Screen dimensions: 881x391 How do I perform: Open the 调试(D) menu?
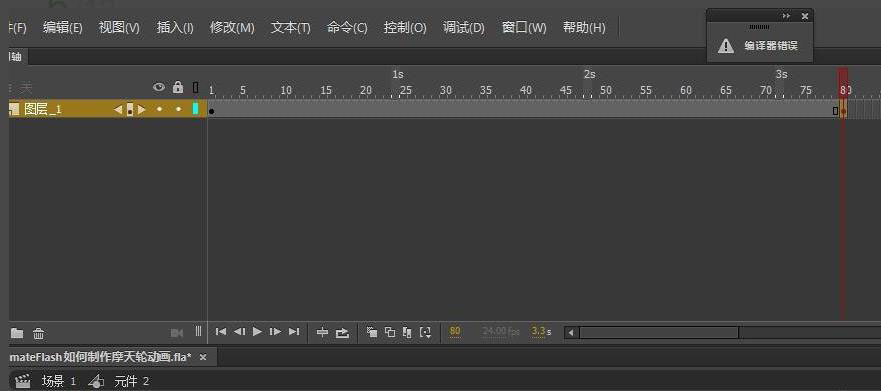pyautogui.click(x=464, y=28)
